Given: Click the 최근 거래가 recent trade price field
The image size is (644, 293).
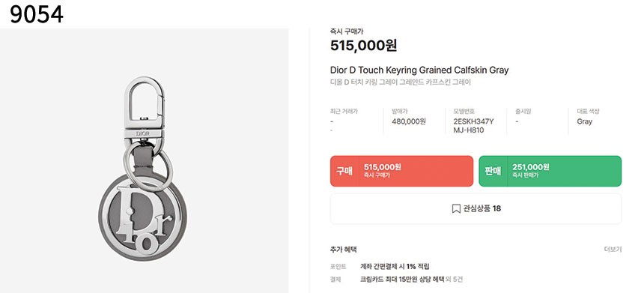Looking at the screenshot, I should tap(344, 121).
